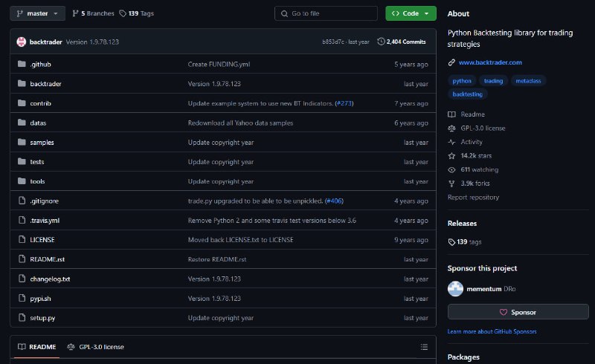The image size is (595, 364).
Task: Select the backtesting topic tag
Action: pyautogui.click(x=467, y=94)
